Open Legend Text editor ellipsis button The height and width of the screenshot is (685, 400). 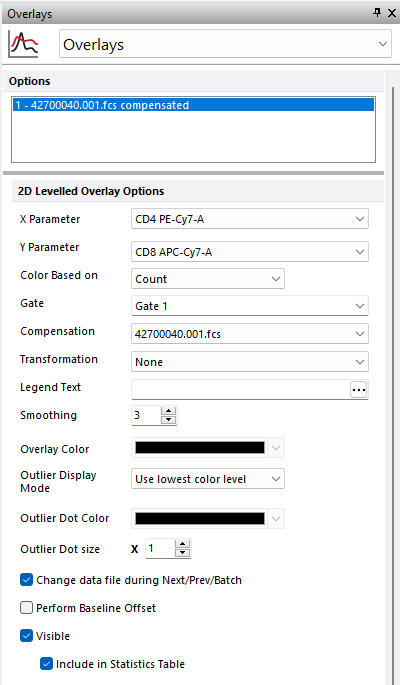tap(359, 390)
